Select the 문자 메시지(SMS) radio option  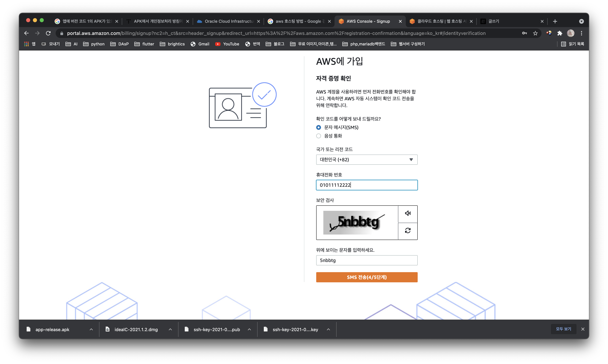coord(318,127)
